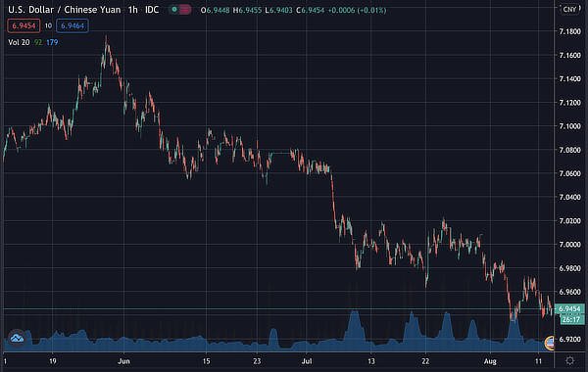Click the 7.1200 price axis label

point(569,102)
